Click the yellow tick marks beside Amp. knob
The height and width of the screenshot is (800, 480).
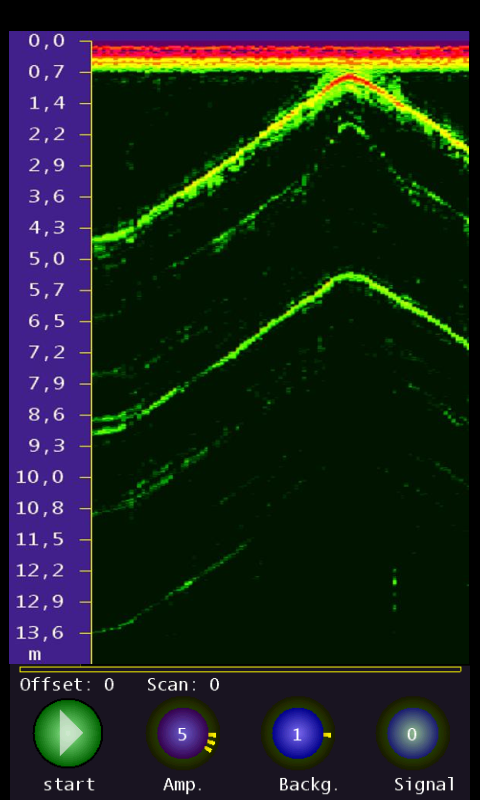point(211,742)
